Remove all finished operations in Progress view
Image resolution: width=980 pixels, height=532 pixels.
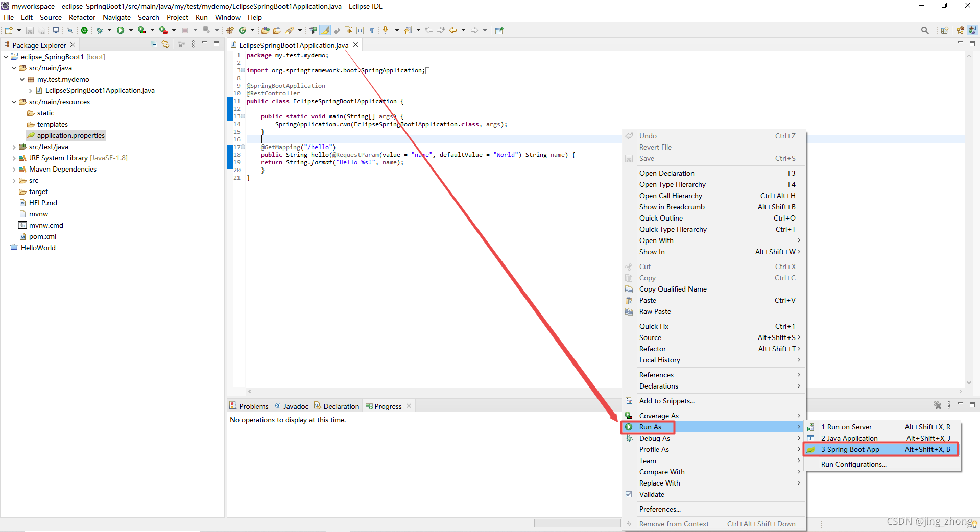coord(937,405)
